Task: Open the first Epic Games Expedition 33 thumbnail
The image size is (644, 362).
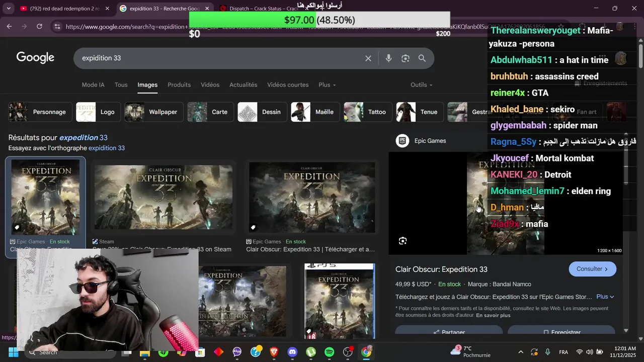Action: coord(45,197)
